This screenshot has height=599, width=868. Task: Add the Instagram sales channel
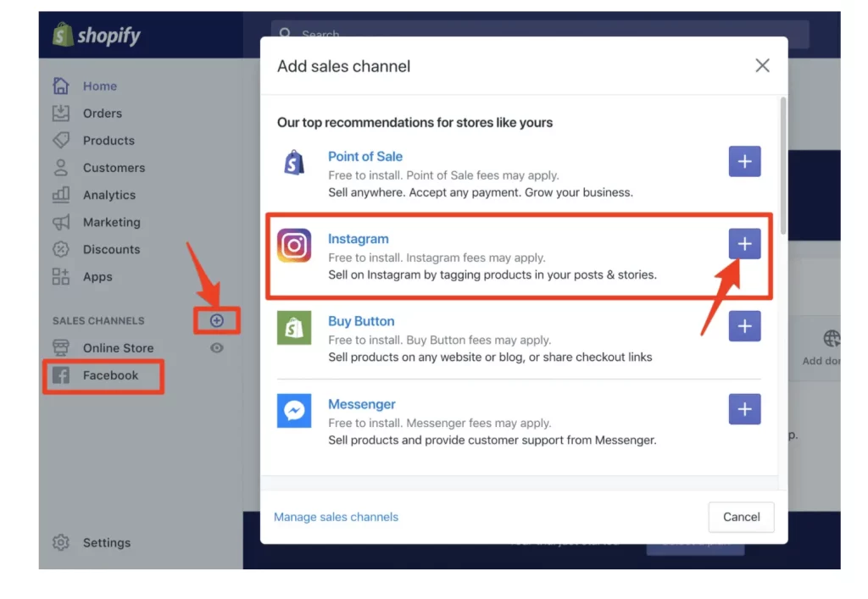744,244
